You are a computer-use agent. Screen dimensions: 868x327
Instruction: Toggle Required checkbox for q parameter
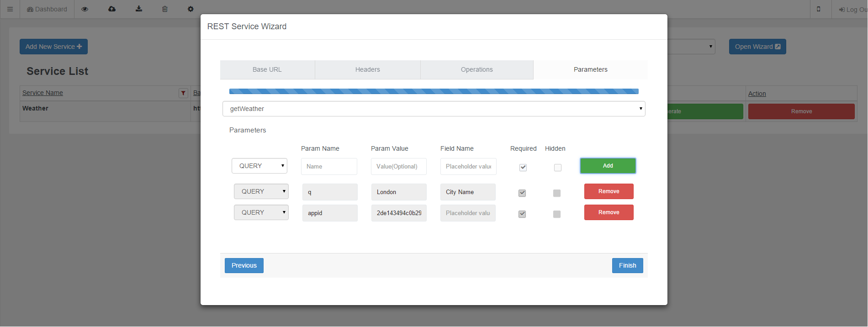(x=522, y=193)
